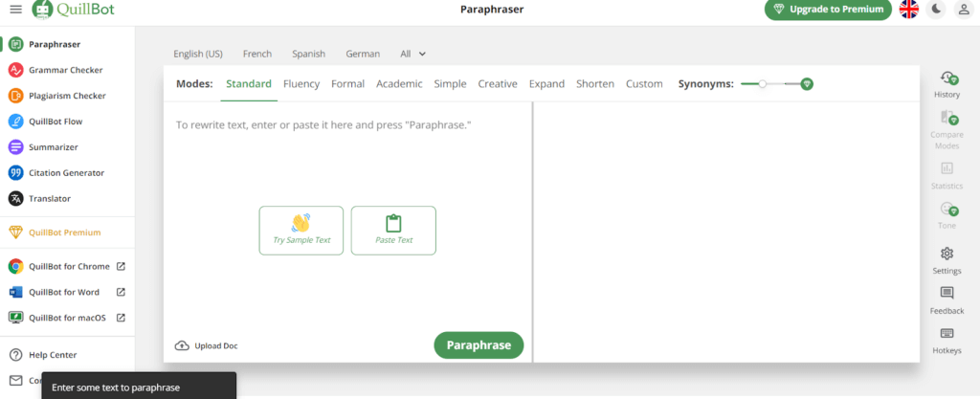
Task: Switch to Custom mode
Action: coord(644,83)
